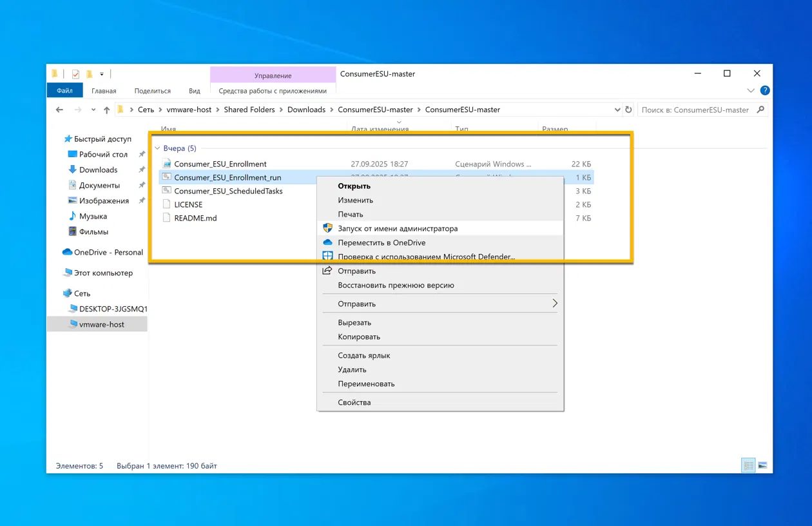Image resolution: width=812 pixels, height=526 pixels.
Task: Go back with the left arrow button
Action: pyautogui.click(x=59, y=110)
